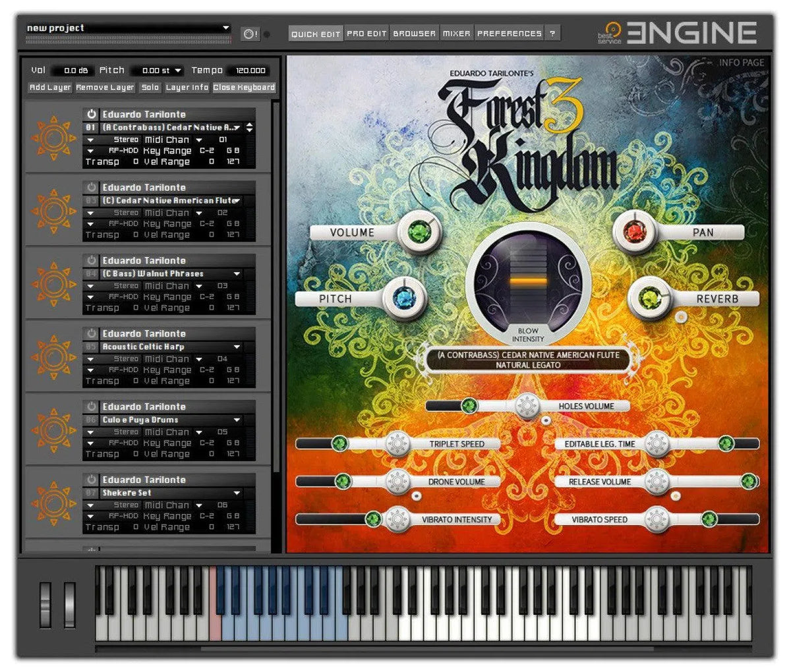This screenshot has height=672, width=791.
Task: Click the Holes Volume slider handle
Action: 527,406
